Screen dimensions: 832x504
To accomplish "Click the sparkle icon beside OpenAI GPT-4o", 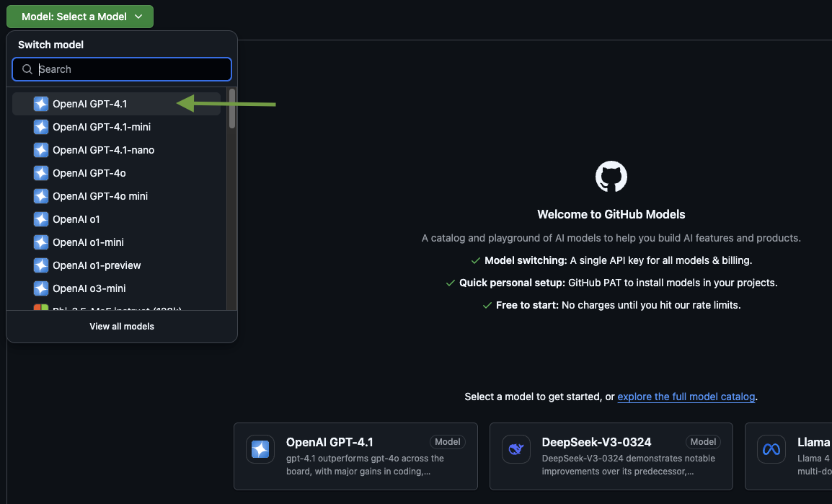I will [x=41, y=173].
